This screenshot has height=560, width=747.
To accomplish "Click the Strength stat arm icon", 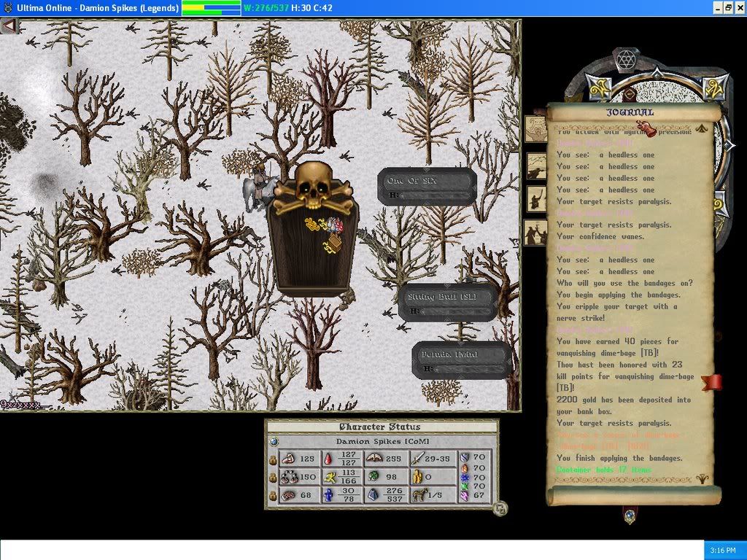I will (x=287, y=459).
